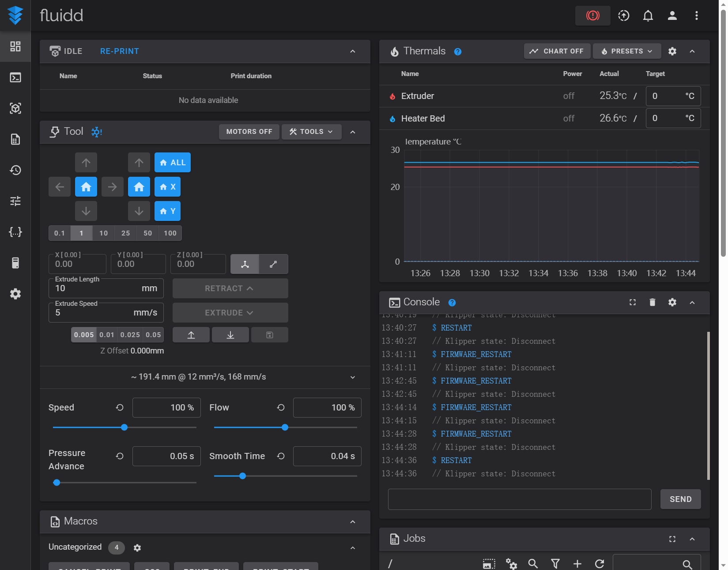
Task: Collapse the Tool card
Action: 352,132
